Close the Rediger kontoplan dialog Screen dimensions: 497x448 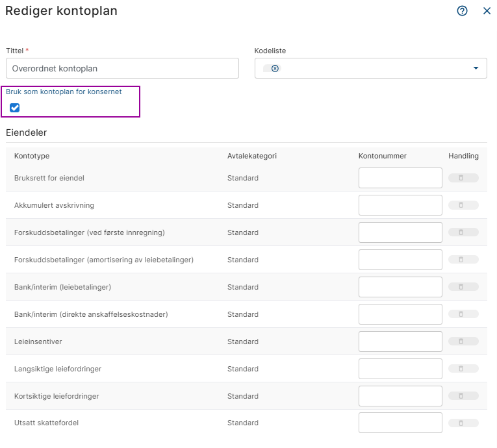487,11
